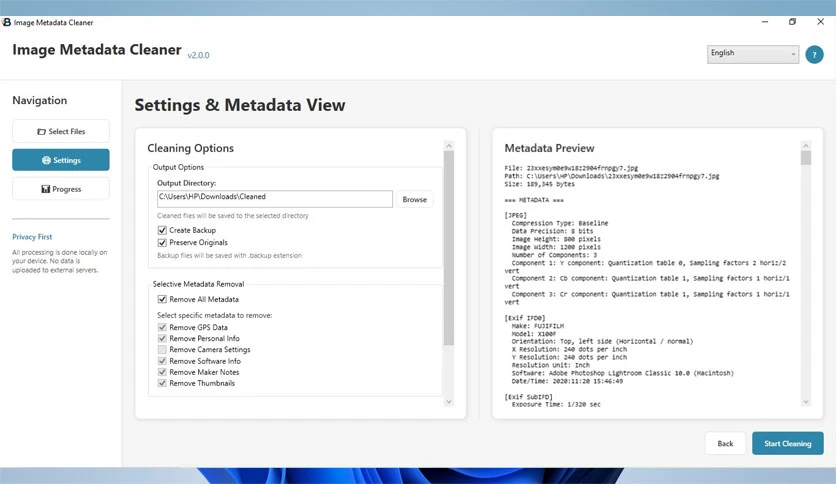Viewport: 836px width, 484px height.
Task: Click the blue help question mark icon
Action: (x=814, y=54)
